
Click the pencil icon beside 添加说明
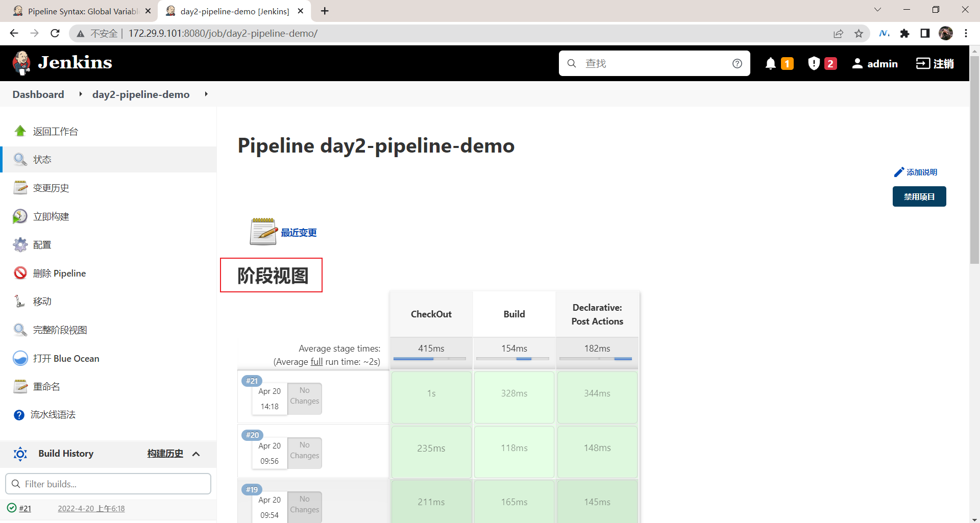(899, 172)
